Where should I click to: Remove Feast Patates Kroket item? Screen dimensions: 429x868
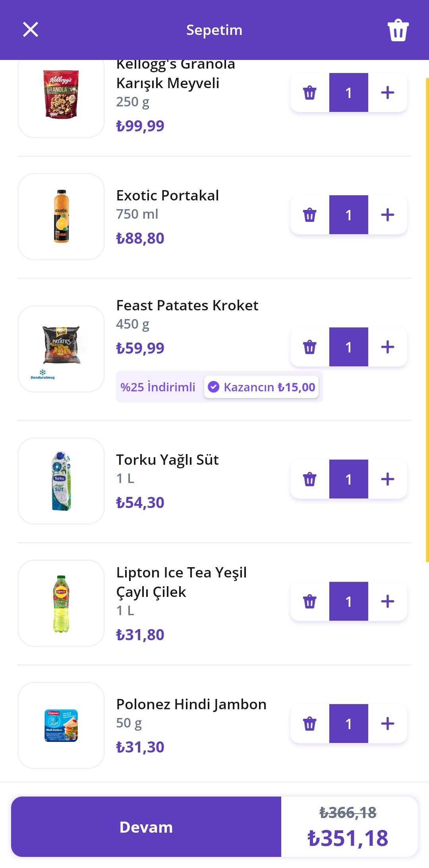pyautogui.click(x=310, y=347)
